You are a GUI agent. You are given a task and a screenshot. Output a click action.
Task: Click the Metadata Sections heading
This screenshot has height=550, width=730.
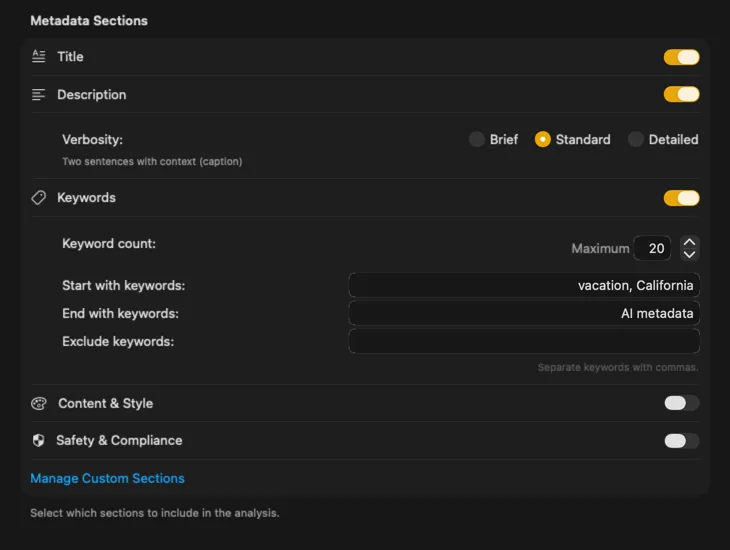(89, 20)
